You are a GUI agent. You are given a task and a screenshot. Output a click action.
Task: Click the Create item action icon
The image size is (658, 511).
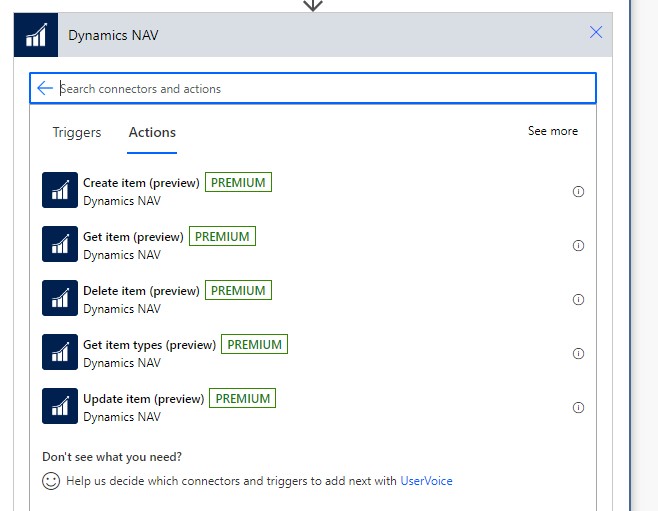click(x=60, y=190)
